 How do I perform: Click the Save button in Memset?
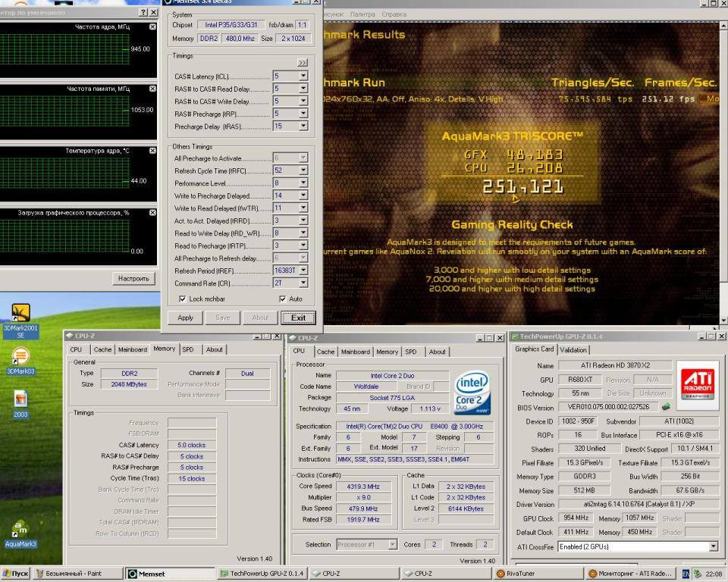pyautogui.click(x=223, y=318)
